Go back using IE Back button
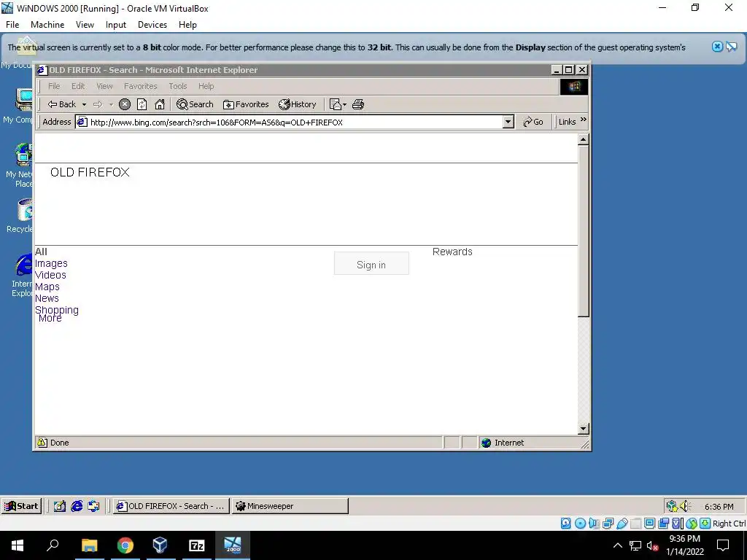 pos(61,104)
